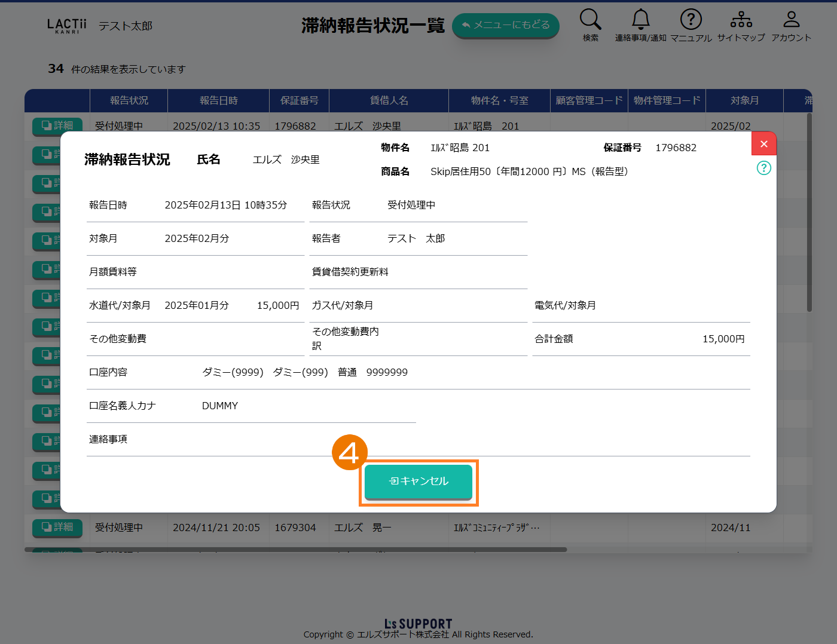The width and height of the screenshot is (837, 644).
Task: Click the 保証番号 column header
Action: tap(299, 100)
